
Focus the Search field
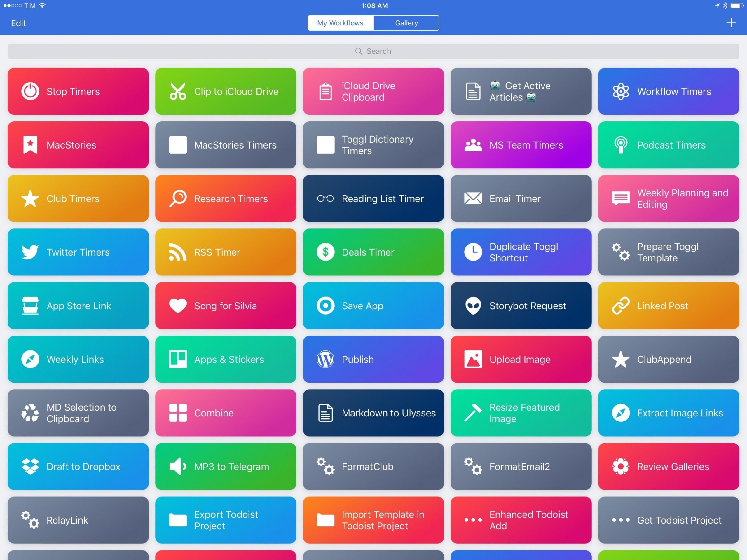tap(373, 51)
